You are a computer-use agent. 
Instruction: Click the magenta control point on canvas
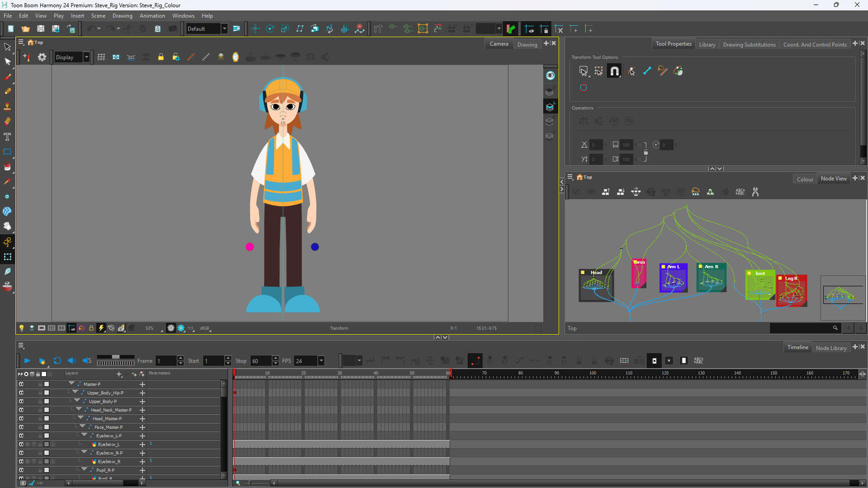click(250, 247)
